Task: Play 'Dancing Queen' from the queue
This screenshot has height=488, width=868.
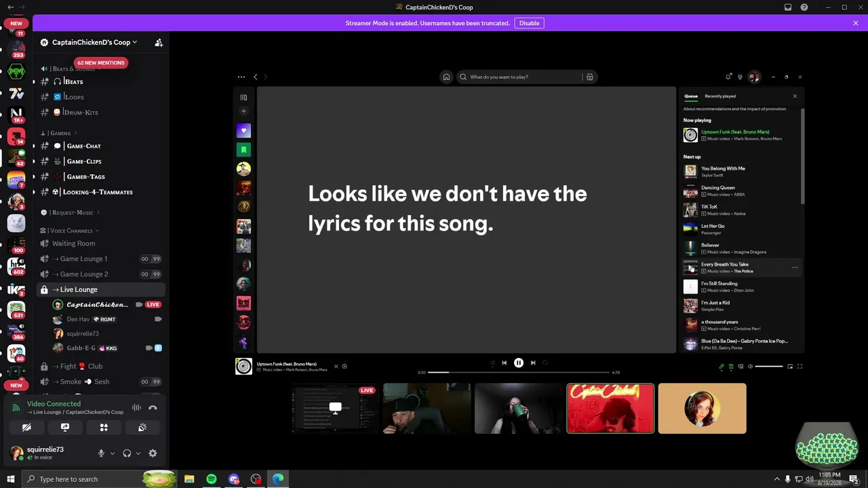Action: pos(742,190)
